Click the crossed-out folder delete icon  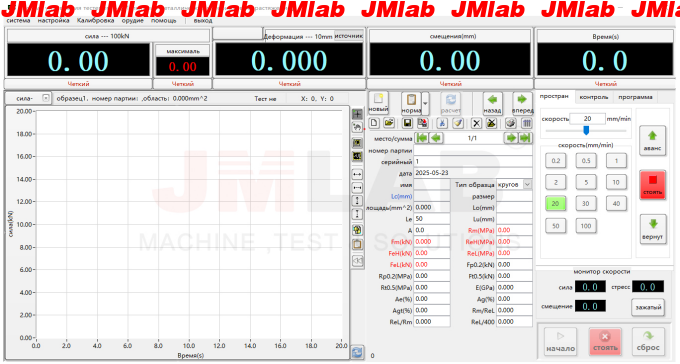tap(491, 123)
